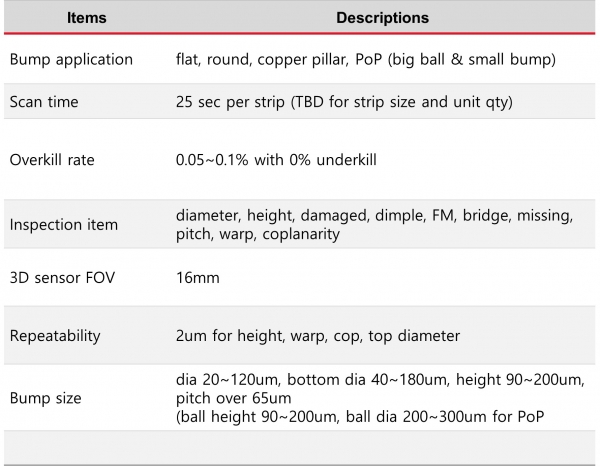This screenshot has width=600, height=466.
Task: Select the Scan time row label
Action: [x=44, y=102]
